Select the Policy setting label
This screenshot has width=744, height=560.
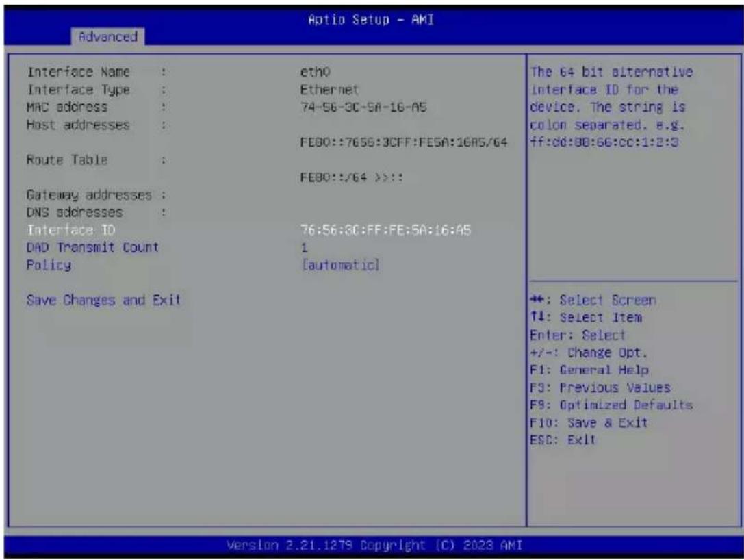49,266
